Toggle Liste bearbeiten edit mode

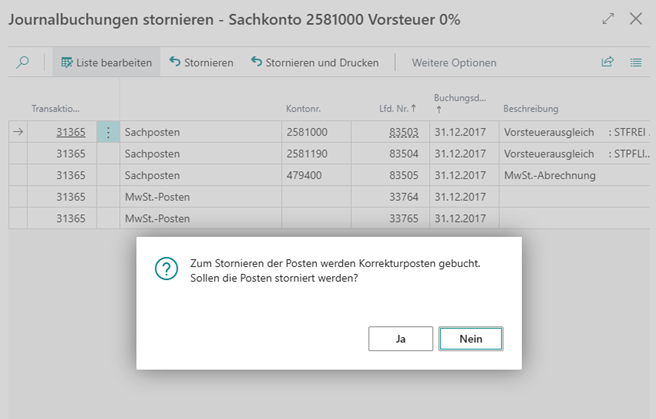pyautogui.click(x=106, y=62)
